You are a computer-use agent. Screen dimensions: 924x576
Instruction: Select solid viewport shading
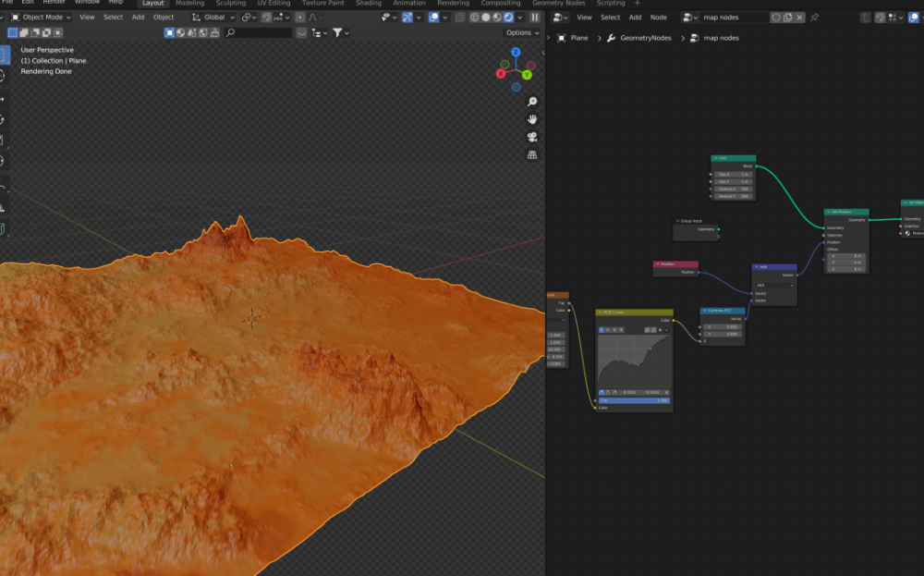[486, 17]
